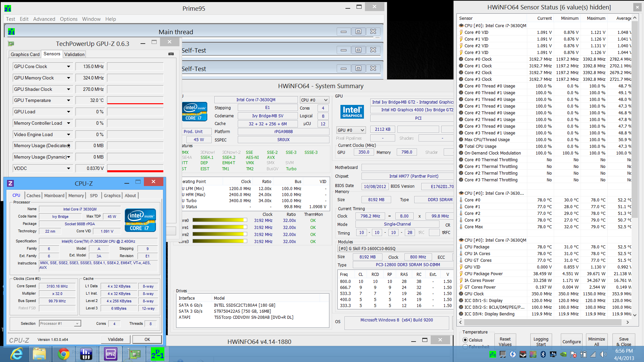
Task: Click the GPU-Z screenshot camera icon
Action: [x=171, y=54]
